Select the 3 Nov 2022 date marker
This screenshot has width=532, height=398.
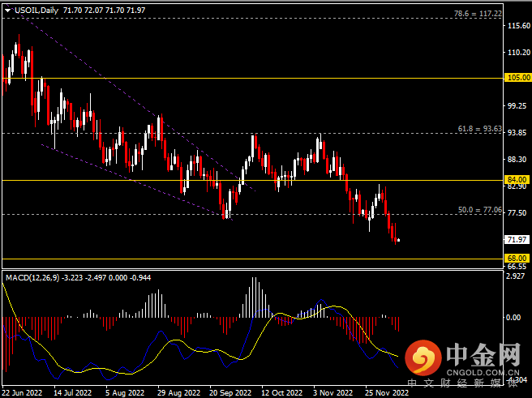click(332, 392)
